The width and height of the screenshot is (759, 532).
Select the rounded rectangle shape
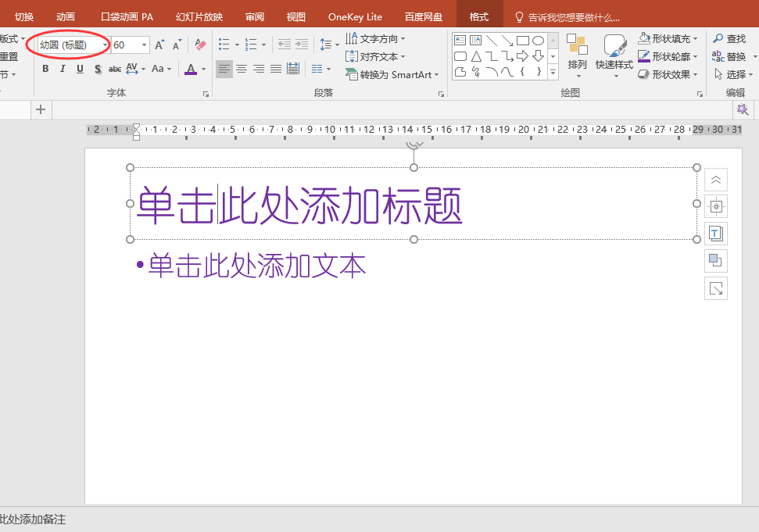pos(460,56)
